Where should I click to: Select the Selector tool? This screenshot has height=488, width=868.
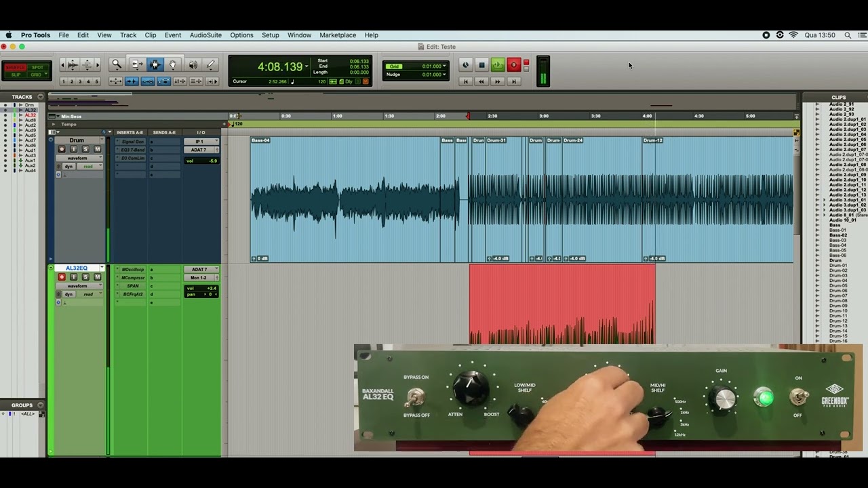[155, 64]
